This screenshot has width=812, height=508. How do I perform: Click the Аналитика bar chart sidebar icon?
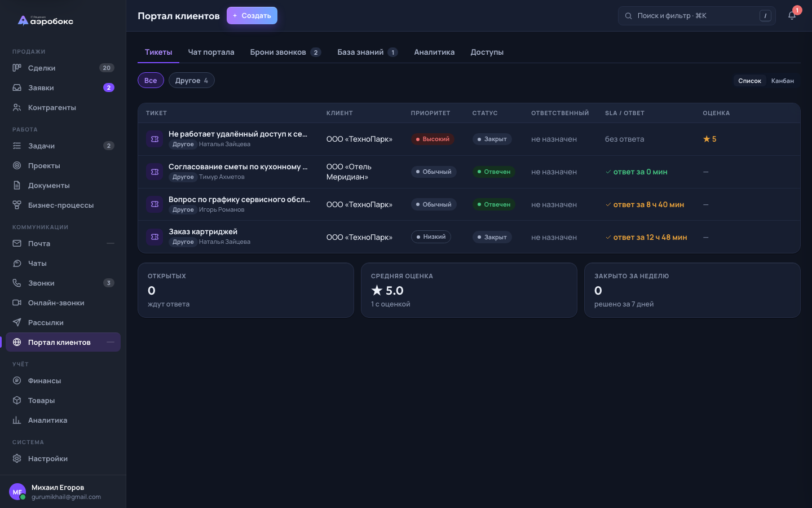17,420
